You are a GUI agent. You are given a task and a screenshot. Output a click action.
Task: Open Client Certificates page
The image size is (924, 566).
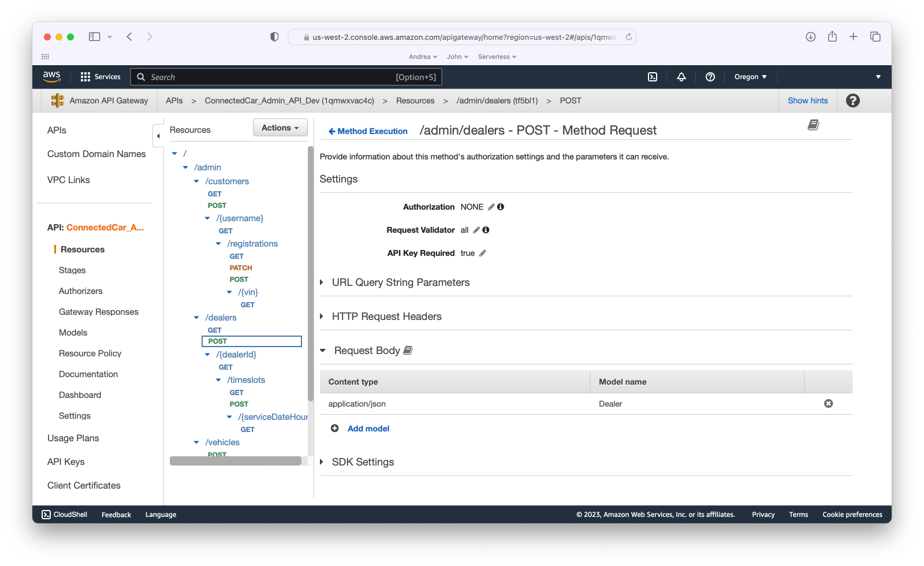tap(84, 486)
